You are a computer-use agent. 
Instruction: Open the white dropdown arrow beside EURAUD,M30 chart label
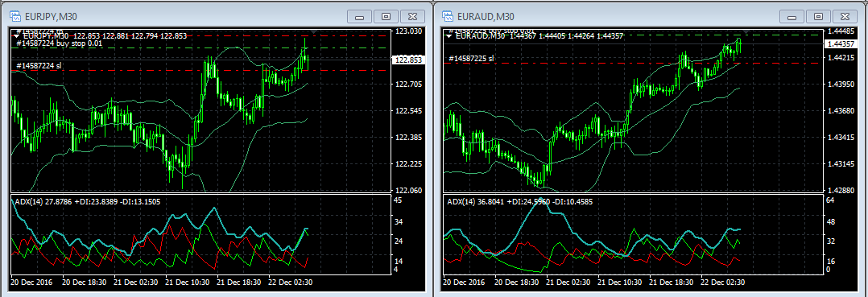click(x=448, y=35)
